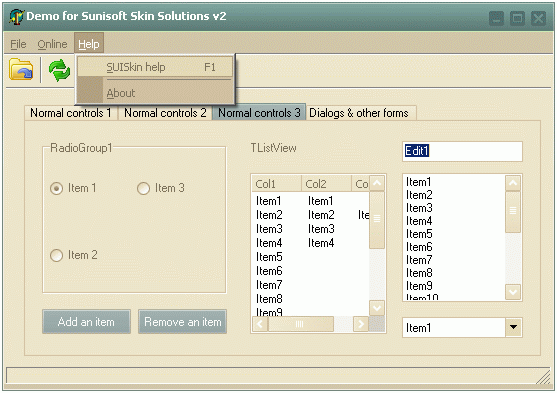The width and height of the screenshot is (557, 393).
Task: Select Item1 in Col1 of list view
Action: click(269, 201)
